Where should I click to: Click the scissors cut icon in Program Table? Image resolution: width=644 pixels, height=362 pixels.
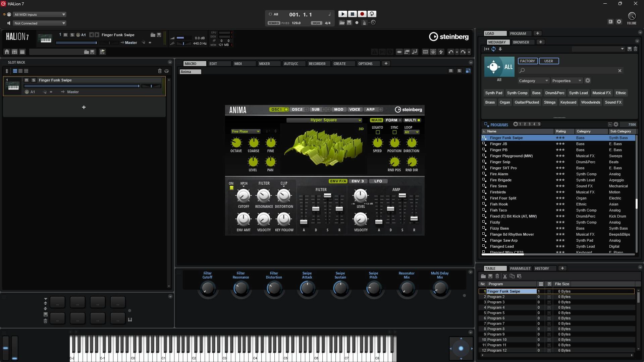[x=505, y=276]
